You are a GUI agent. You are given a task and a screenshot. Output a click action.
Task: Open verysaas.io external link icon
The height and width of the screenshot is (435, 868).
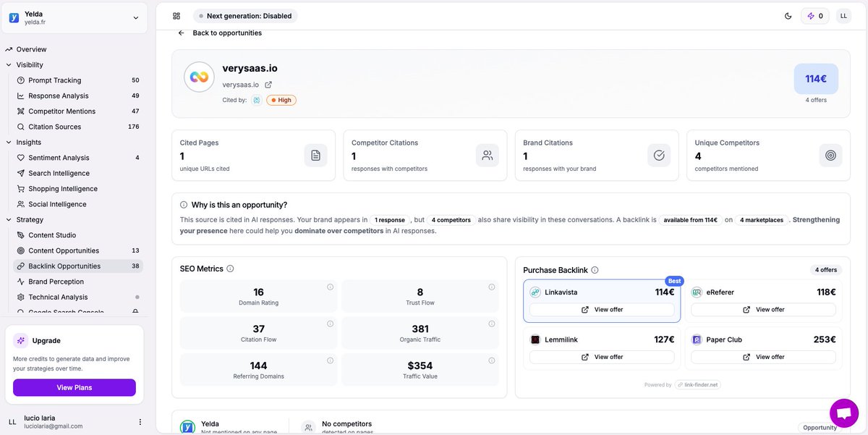click(268, 85)
